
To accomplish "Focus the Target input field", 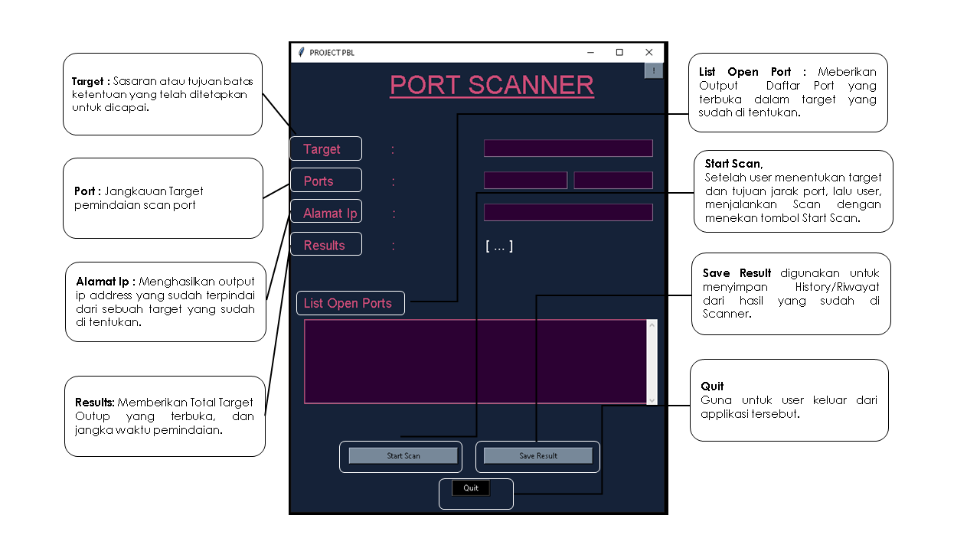I will 568,148.
